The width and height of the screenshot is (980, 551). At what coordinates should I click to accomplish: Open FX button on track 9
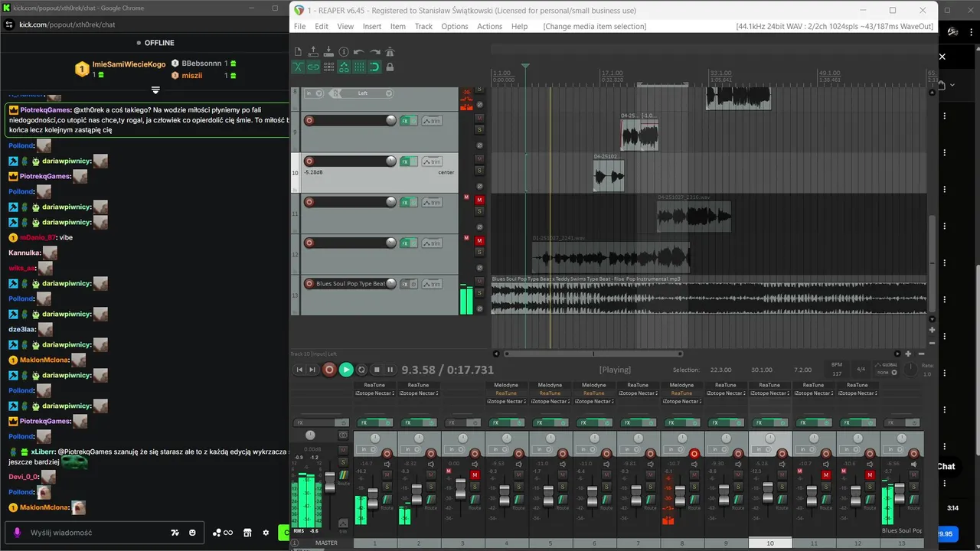tap(406, 121)
